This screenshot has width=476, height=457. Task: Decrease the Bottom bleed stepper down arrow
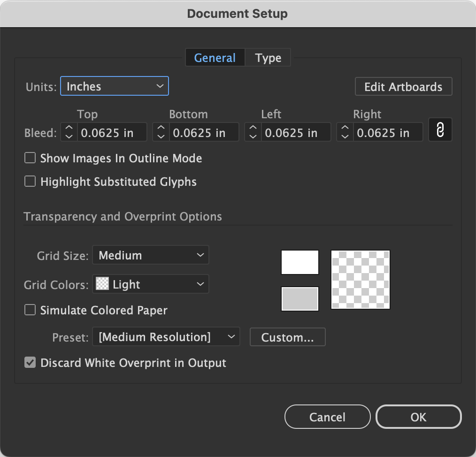coord(161,137)
